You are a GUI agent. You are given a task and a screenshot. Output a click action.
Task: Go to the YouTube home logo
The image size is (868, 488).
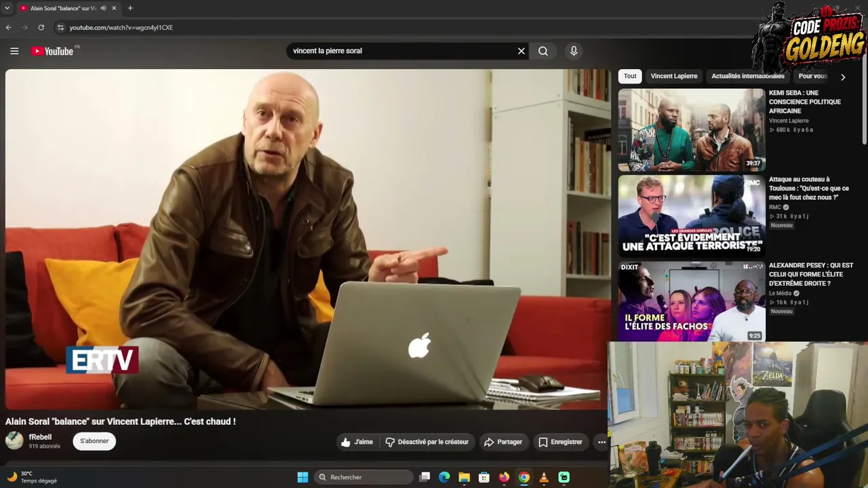(52, 51)
